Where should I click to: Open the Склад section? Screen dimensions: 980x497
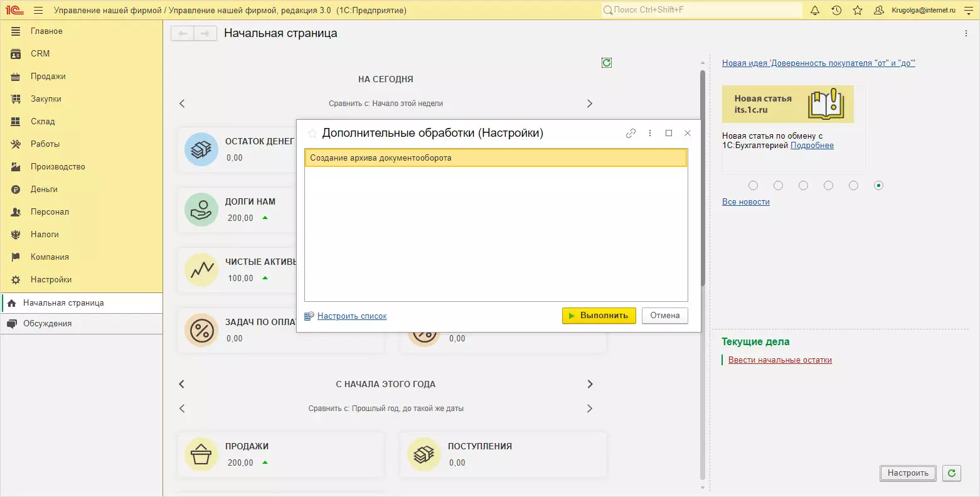[x=82, y=122]
